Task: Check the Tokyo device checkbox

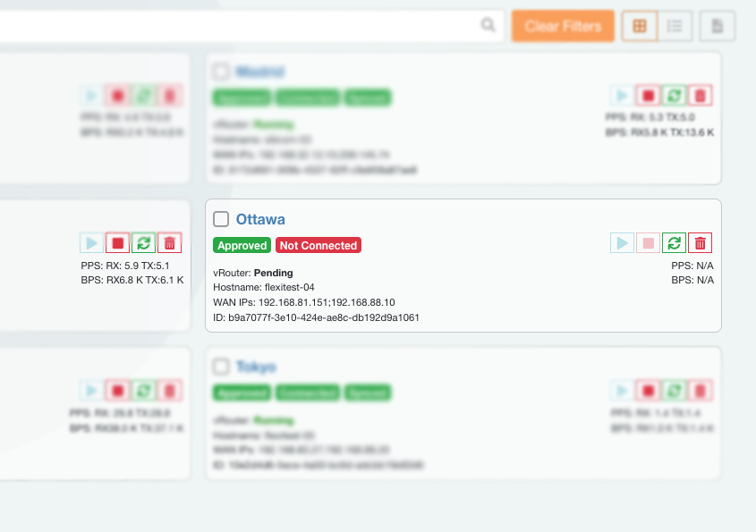Action: [221, 367]
